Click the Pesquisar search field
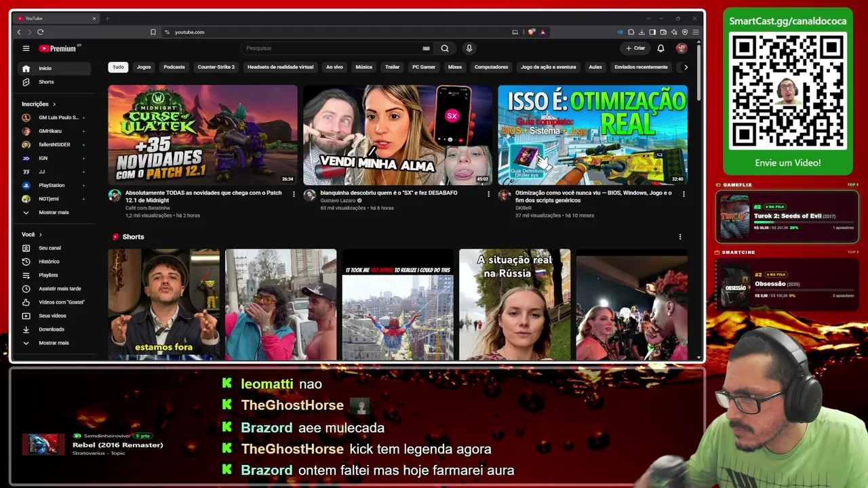Screen dimensions: 868x488 332,48
